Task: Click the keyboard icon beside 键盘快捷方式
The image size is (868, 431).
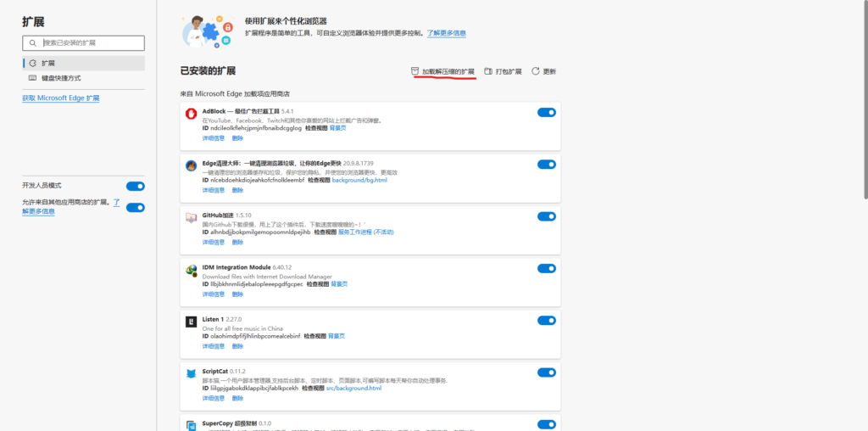Action: pos(32,78)
